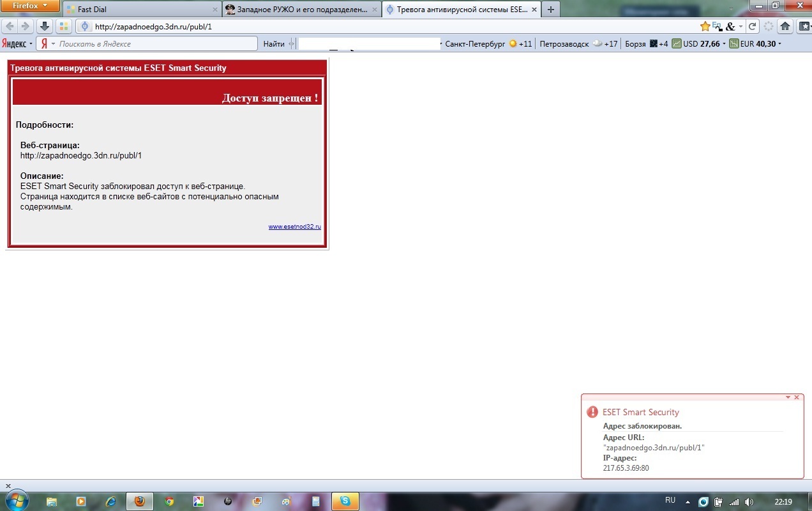Open the ESET tray icon
Image resolution: width=812 pixels, height=511 pixels.
point(703,502)
